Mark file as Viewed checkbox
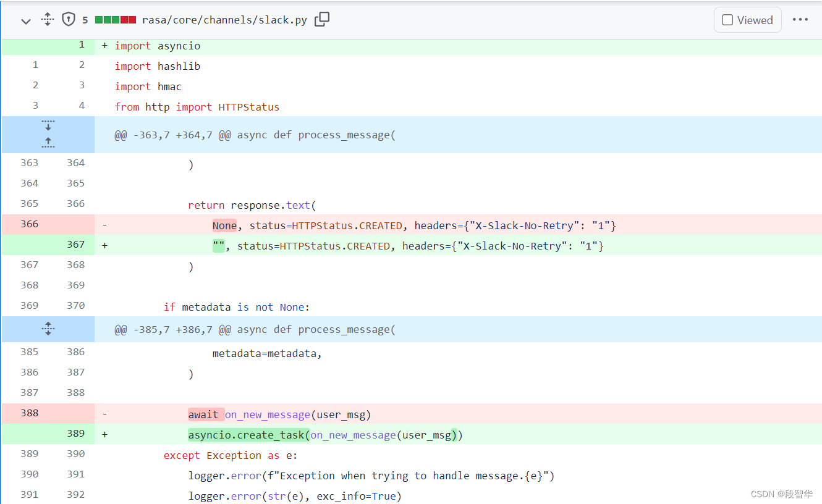822x504 pixels. tap(727, 20)
